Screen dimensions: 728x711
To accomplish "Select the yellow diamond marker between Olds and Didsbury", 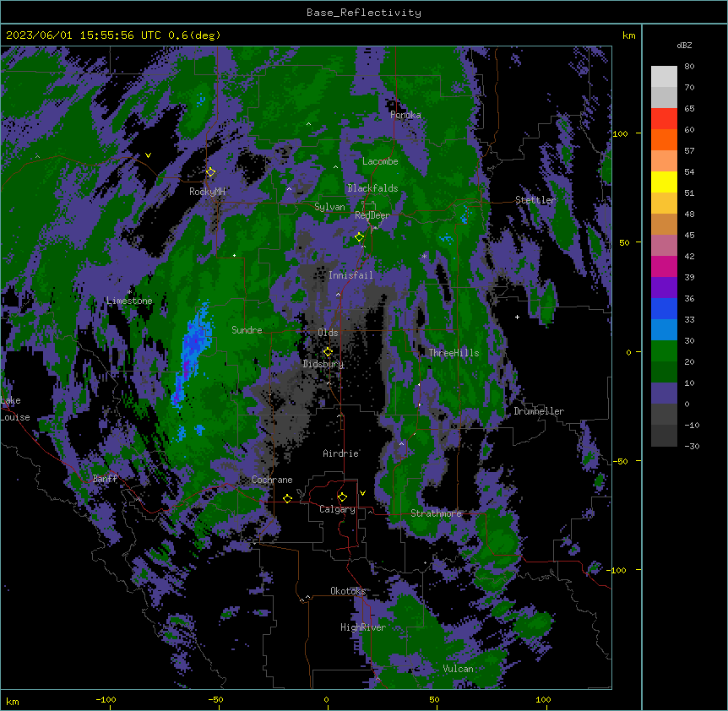I will point(328,352).
